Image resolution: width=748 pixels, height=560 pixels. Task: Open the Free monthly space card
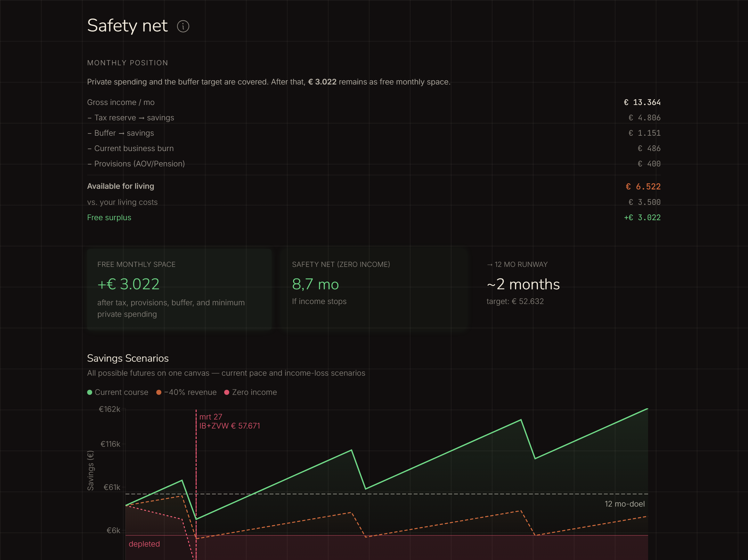179,289
